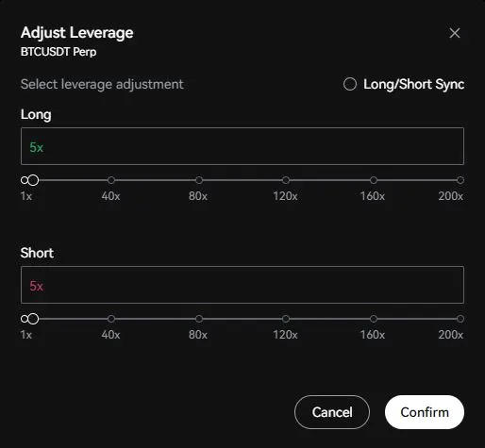The image size is (485, 448).
Task: Set Short leverage to 1x marker
Action: (25, 319)
